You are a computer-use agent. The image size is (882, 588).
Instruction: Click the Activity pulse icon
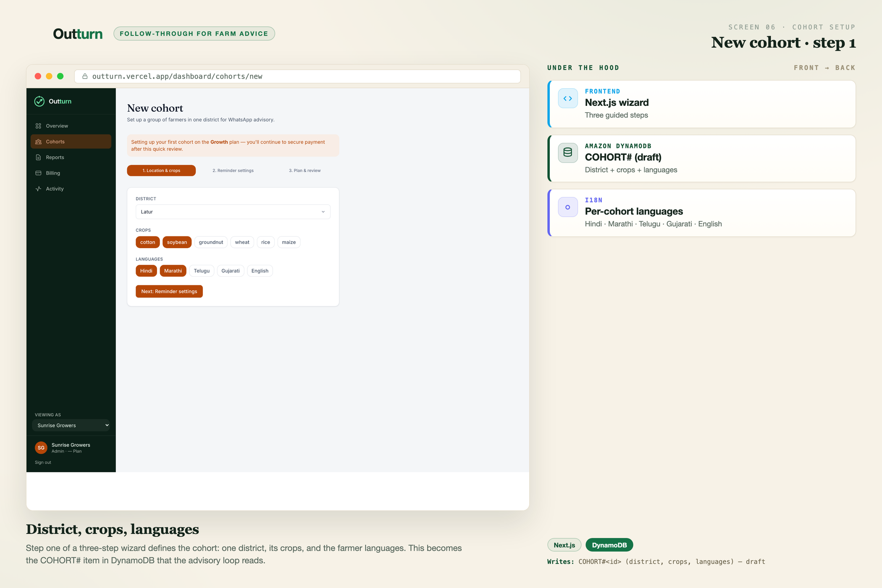click(x=38, y=189)
